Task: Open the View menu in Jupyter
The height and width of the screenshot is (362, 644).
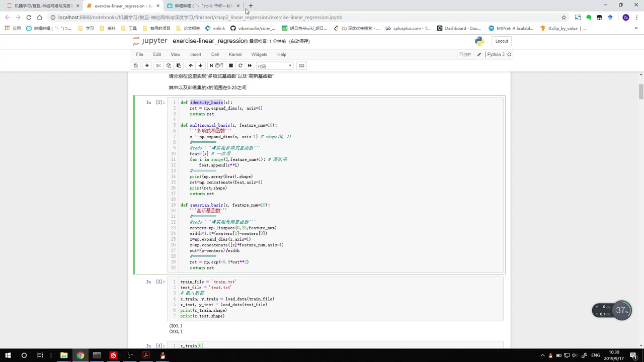Action: (x=175, y=54)
